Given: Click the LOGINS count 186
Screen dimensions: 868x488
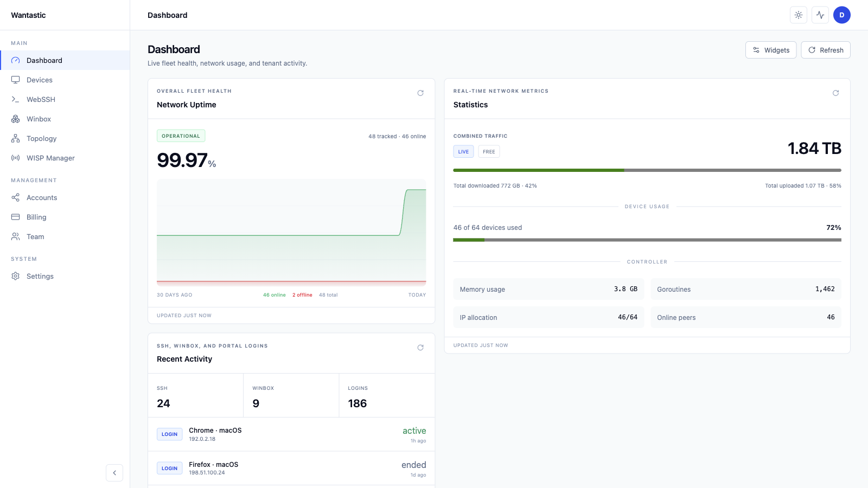Looking at the screenshot, I should pos(358,403).
